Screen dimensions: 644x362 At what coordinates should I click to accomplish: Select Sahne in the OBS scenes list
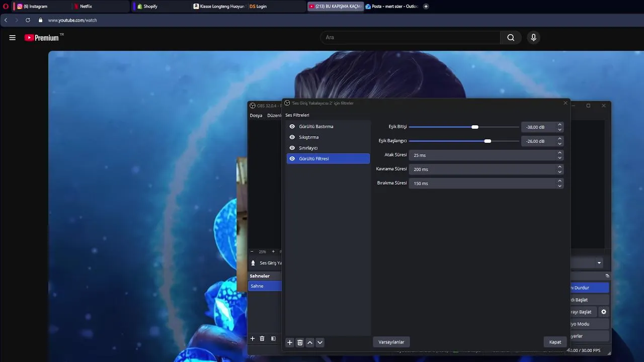click(x=265, y=286)
